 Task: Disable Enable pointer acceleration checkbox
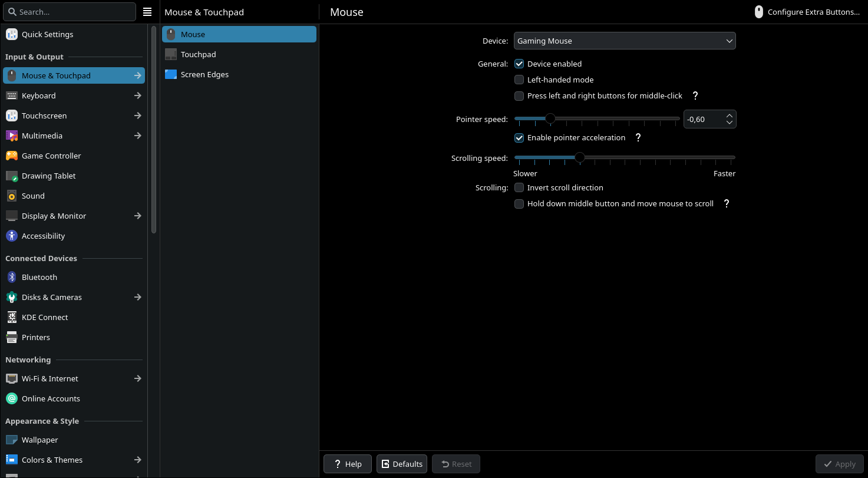point(519,137)
